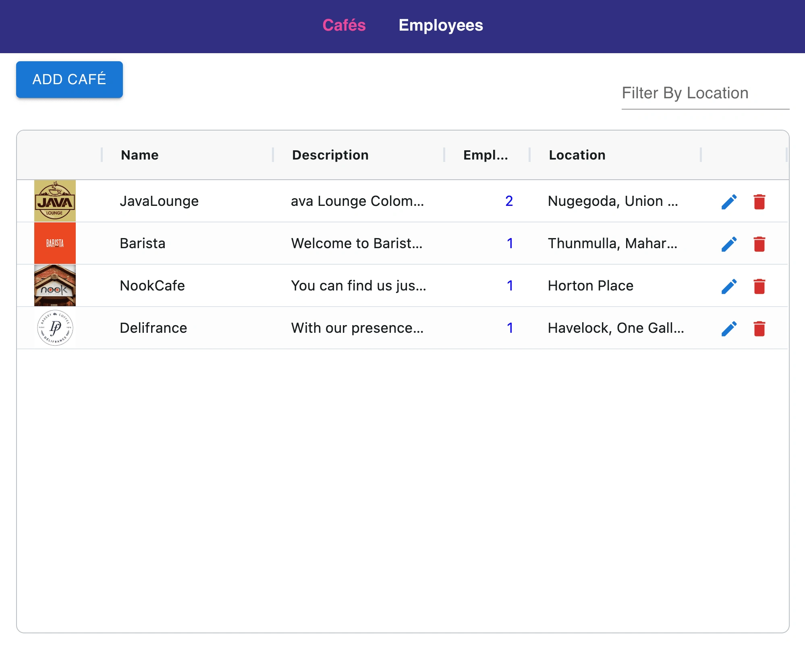Click the JavaLounge logo thumbnail
Image resolution: width=805 pixels, height=672 pixels.
pos(55,201)
